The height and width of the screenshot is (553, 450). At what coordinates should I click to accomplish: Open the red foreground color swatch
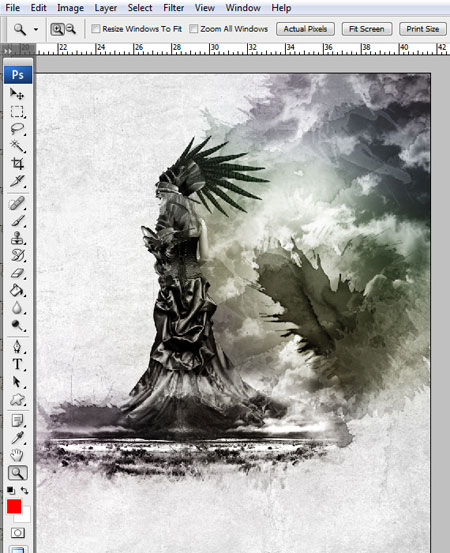click(x=14, y=506)
